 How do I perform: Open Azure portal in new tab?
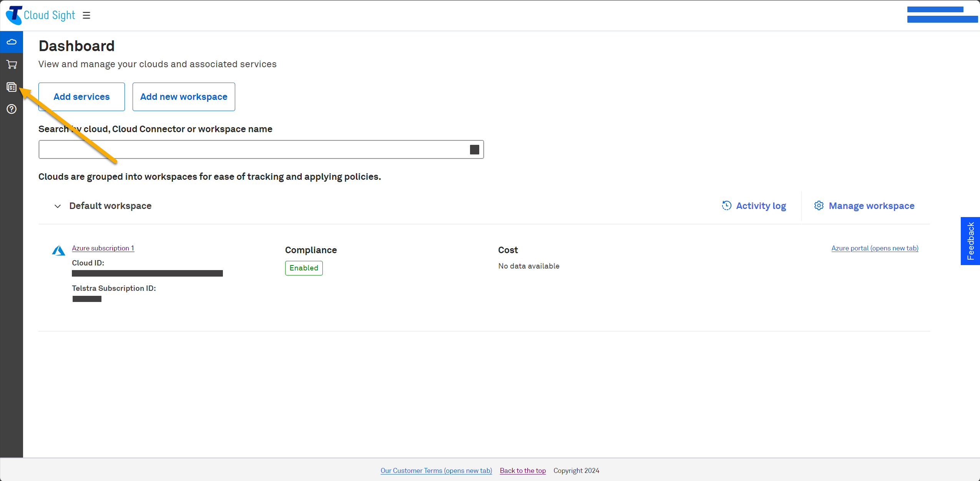coord(875,248)
